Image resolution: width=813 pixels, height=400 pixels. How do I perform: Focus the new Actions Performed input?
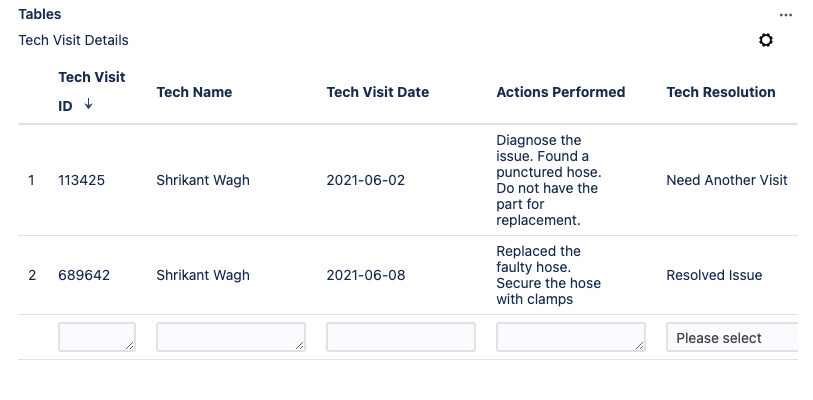pos(571,337)
